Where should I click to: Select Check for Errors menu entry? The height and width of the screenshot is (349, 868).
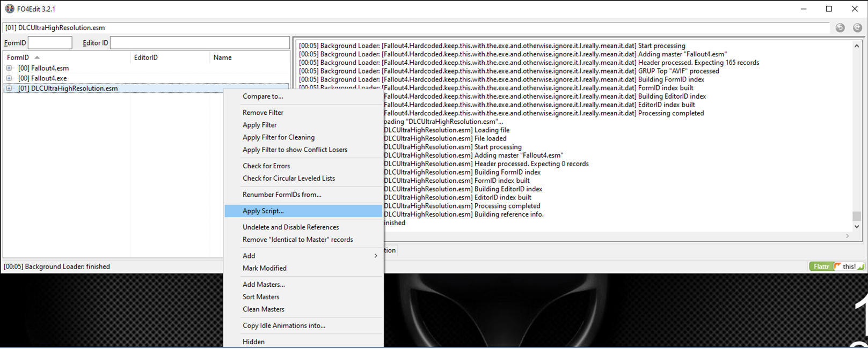[266, 166]
